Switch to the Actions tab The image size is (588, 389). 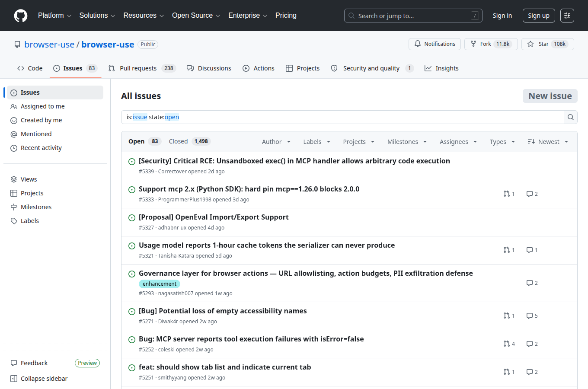coord(259,68)
